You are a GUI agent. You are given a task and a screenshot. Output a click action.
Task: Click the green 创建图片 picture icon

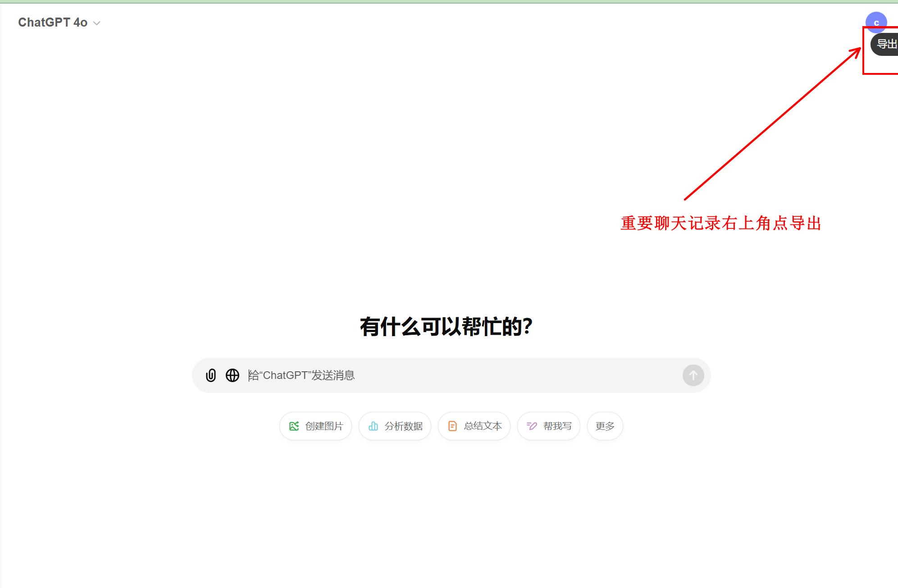pos(294,426)
